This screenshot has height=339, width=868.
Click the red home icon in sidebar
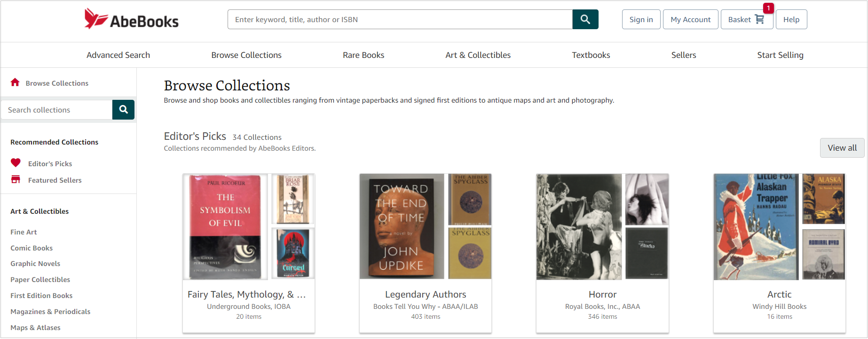click(x=15, y=82)
